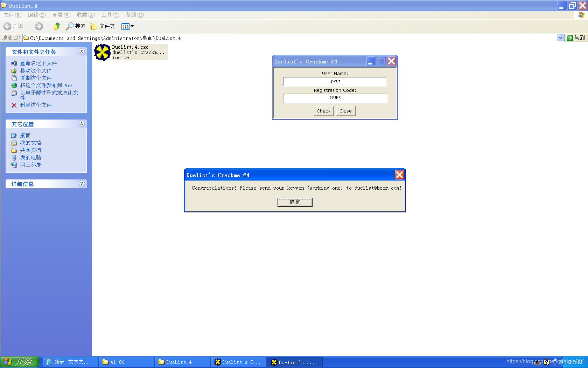The height and width of the screenshot is (368, 588).
Task: Open 网上邻居 in other places
Action: 30,165
